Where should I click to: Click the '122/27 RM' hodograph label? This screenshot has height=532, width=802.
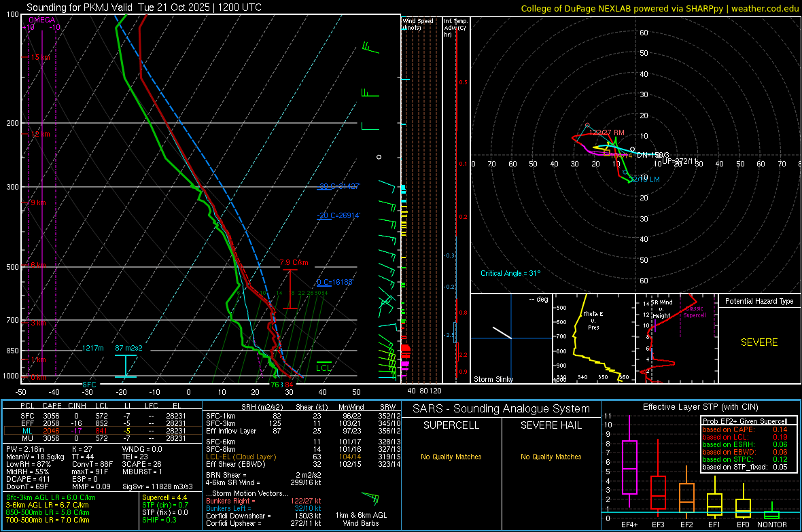click(607, 132)
